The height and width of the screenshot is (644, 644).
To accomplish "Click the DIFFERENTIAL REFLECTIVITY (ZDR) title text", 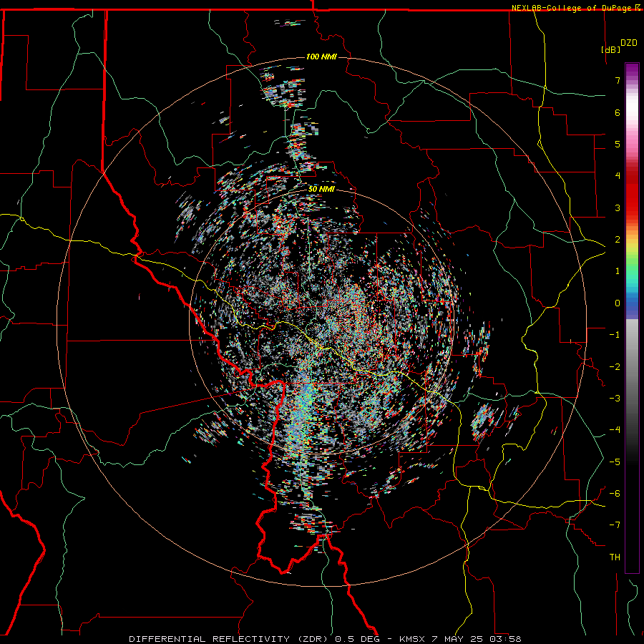I will [x=229, y=639].
